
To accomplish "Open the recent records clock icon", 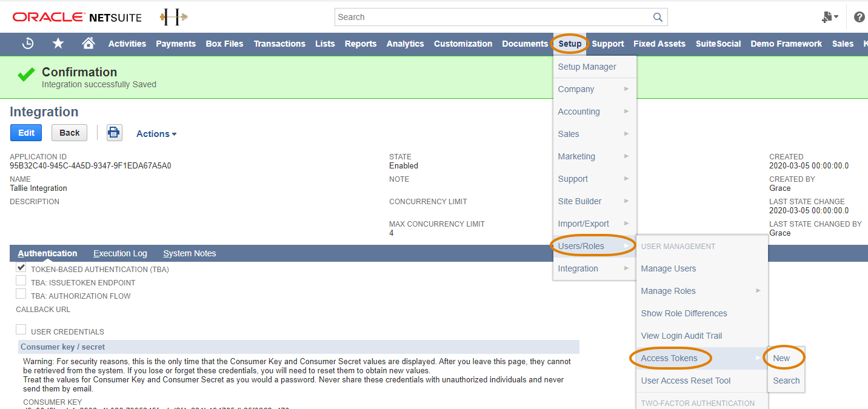I will click(28, 44).
